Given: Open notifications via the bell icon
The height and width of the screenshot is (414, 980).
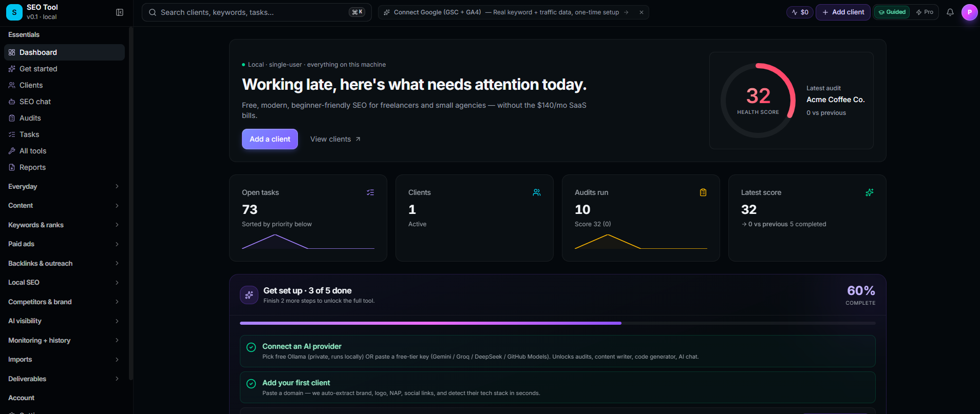Looking at the screenshot, I should point(950,12).
